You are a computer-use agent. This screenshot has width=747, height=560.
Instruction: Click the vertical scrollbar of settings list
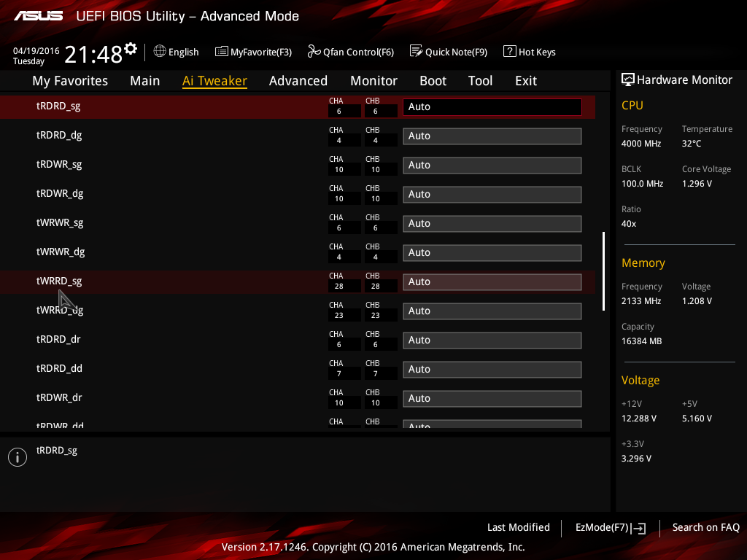(x=603, y=271)
